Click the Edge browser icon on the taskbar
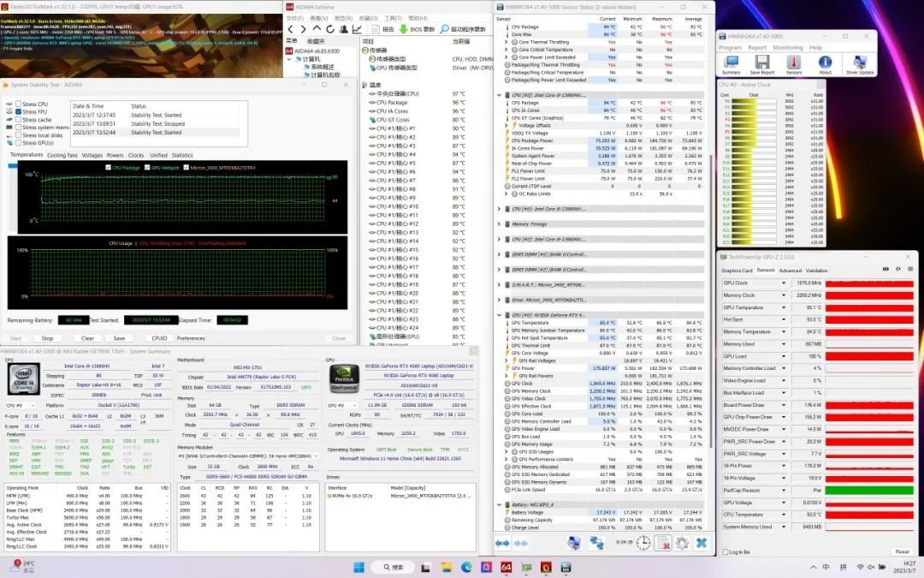 (466, 568)
